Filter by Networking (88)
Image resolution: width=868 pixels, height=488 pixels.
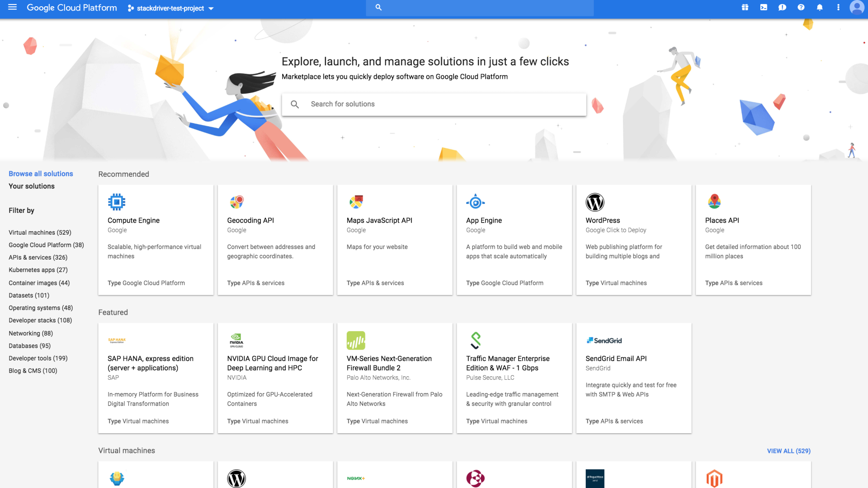tap(31, 333)
